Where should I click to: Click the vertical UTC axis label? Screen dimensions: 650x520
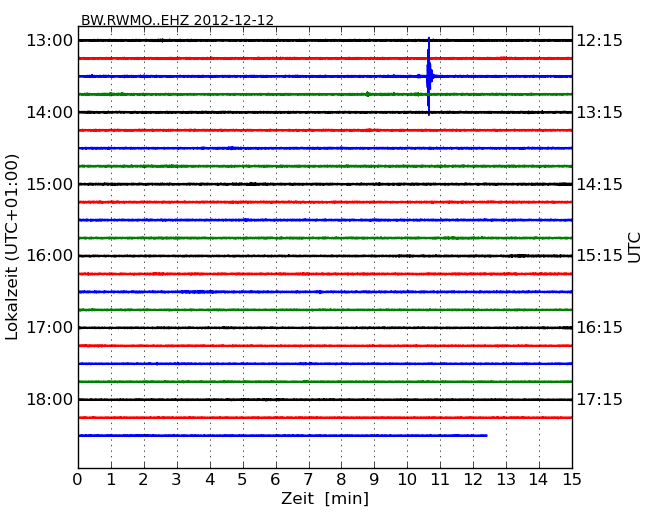click(634, 248)
